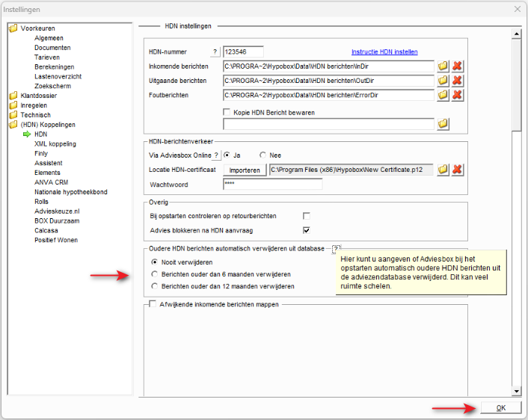Open Documenten preferences
The height and width of the screenshot is (420, 528).
click(52, 47)
